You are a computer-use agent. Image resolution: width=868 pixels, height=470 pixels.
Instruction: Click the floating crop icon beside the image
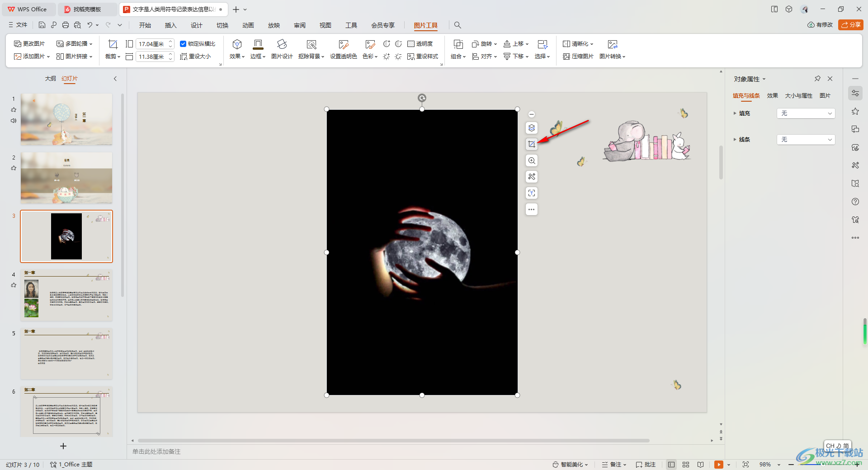click(532, 144)
